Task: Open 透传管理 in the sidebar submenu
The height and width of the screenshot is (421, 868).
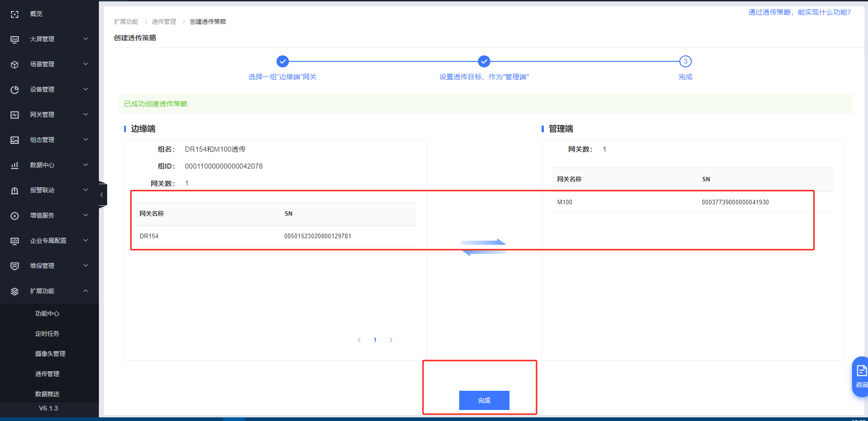Action: coord(47,374)
